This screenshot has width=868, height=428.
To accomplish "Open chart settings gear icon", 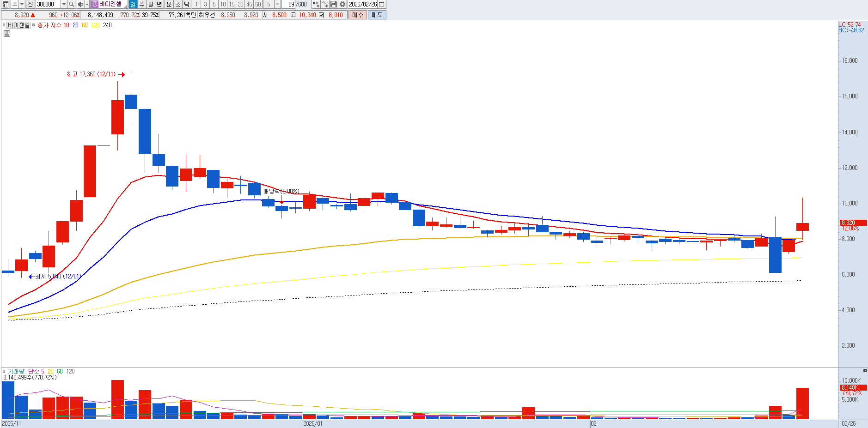I will coord(342,4).
